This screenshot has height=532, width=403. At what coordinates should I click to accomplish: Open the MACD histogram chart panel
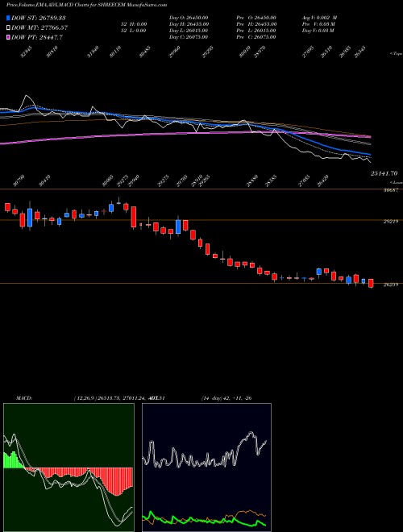69,468
